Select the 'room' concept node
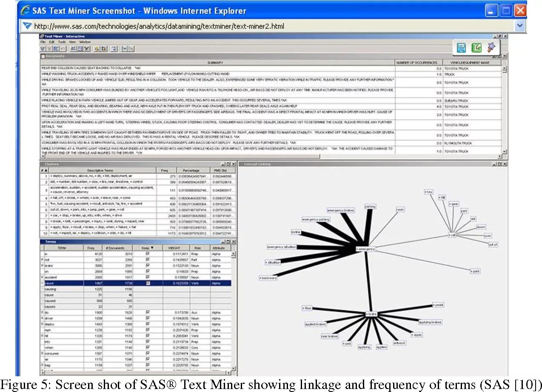Viewport: 542px width, 392px height. pyautogui.click(x=399, y=209)
